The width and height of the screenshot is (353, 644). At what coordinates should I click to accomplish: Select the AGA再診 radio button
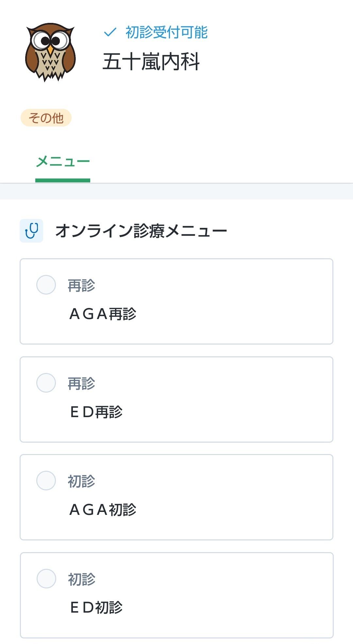[x=46, y=285]
